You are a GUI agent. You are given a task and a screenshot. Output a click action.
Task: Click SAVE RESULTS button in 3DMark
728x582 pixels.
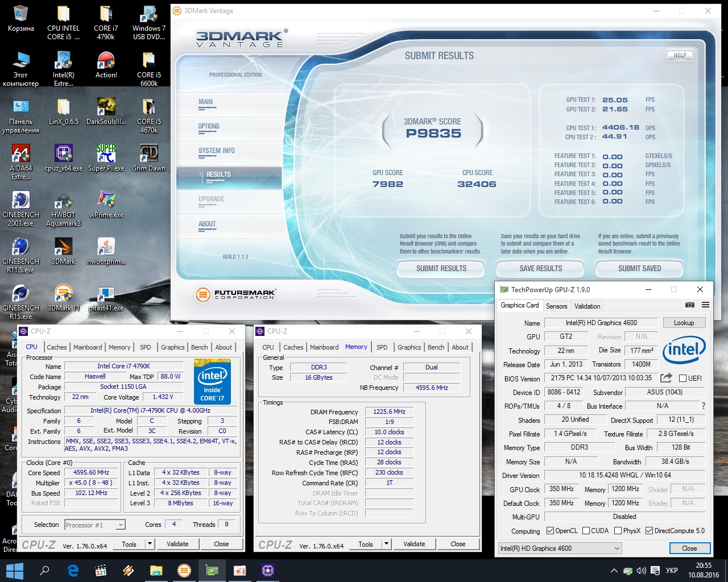[x=541, y=268]
